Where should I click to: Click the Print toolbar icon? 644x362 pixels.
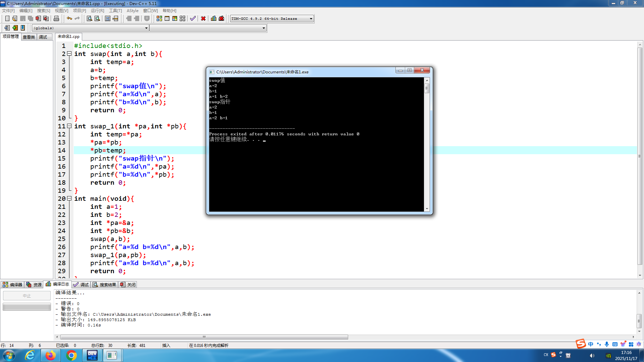56,18
